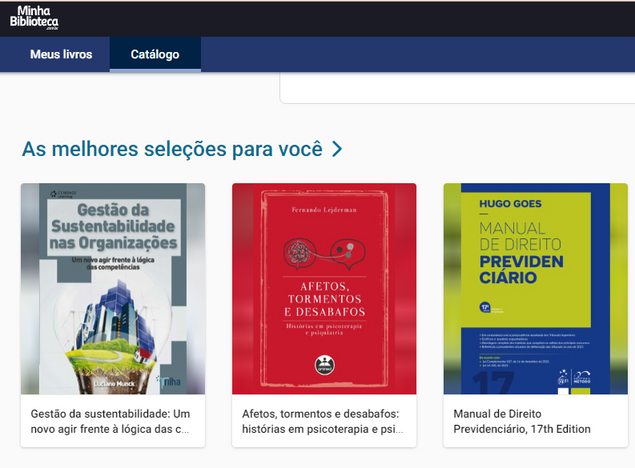Click the Trilha logo on sustainability cover

coord(168,381)
